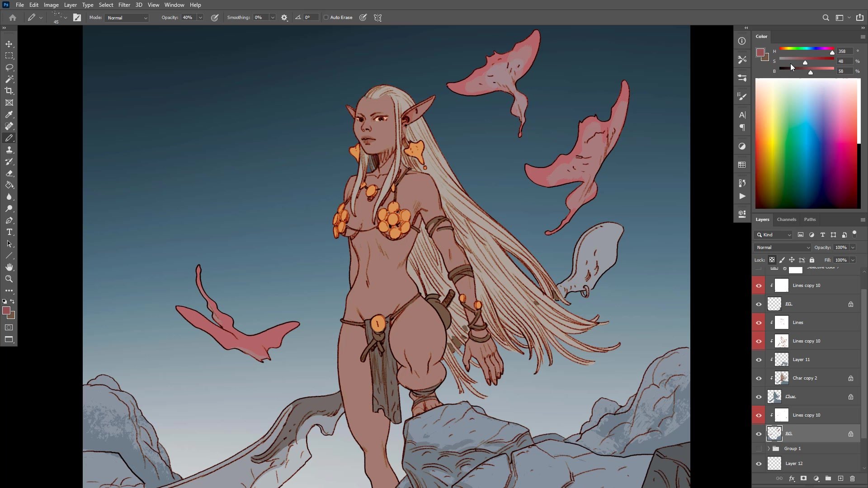Select the Move tool
The height and width of the screenshot is (488, 868).
pos(9,44)
